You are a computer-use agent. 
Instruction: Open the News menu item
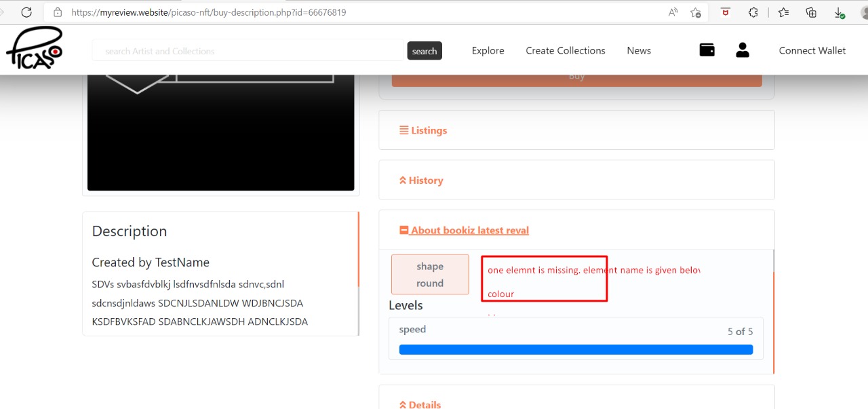638,51
